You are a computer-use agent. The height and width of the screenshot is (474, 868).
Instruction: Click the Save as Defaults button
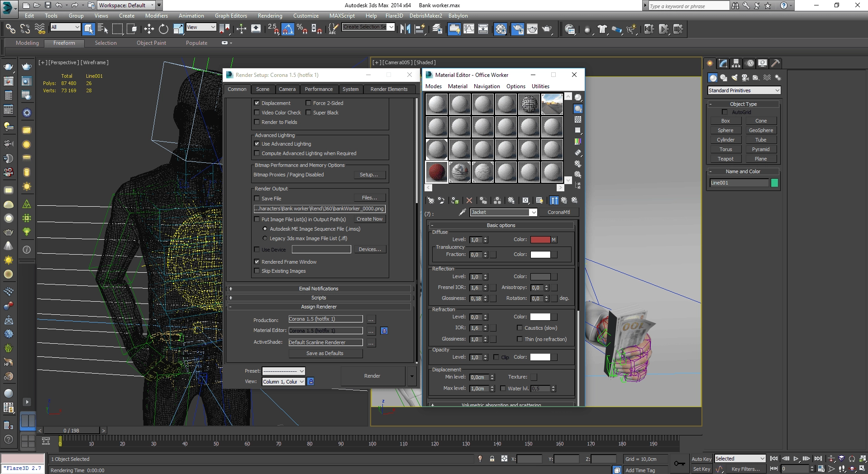click(325, 353)
